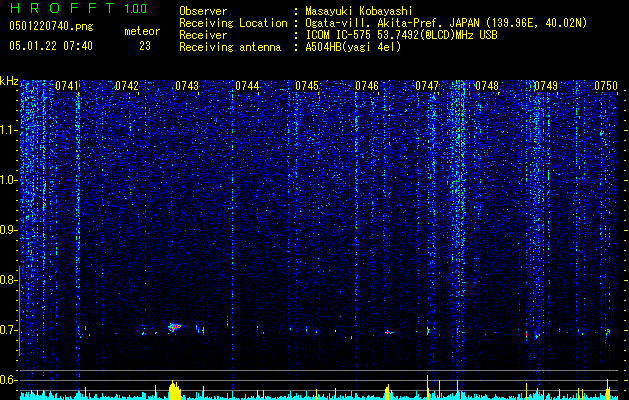The image size is (629, 400).
Task: Click the 0745 time marker
Action: (x=307, y=86)
